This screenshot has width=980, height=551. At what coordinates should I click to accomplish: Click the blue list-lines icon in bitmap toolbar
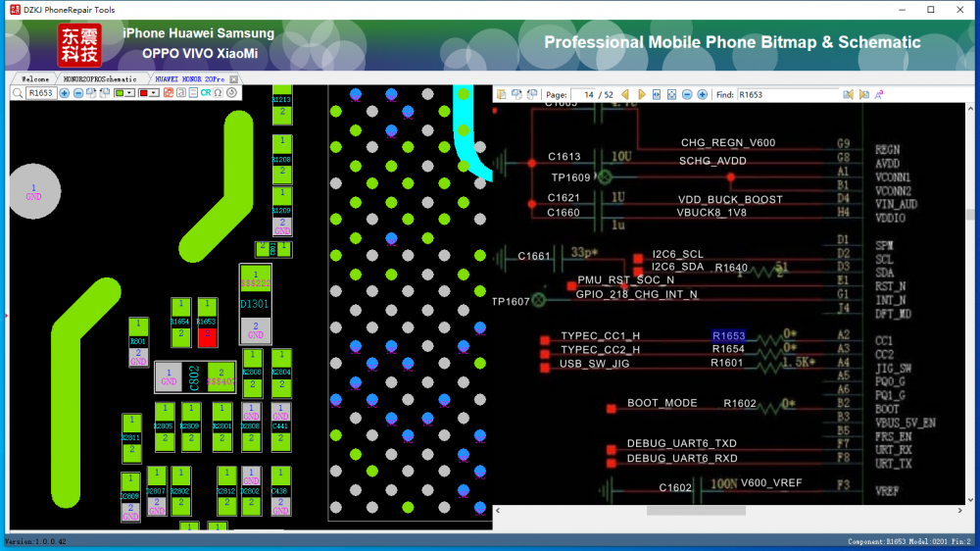193,93
